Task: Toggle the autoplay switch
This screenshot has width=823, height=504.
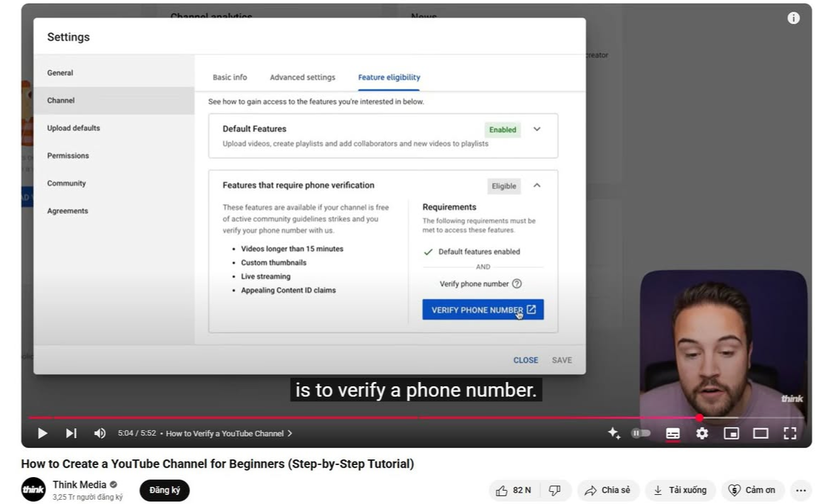Action: pyautogui.click(x=641, y=433)
